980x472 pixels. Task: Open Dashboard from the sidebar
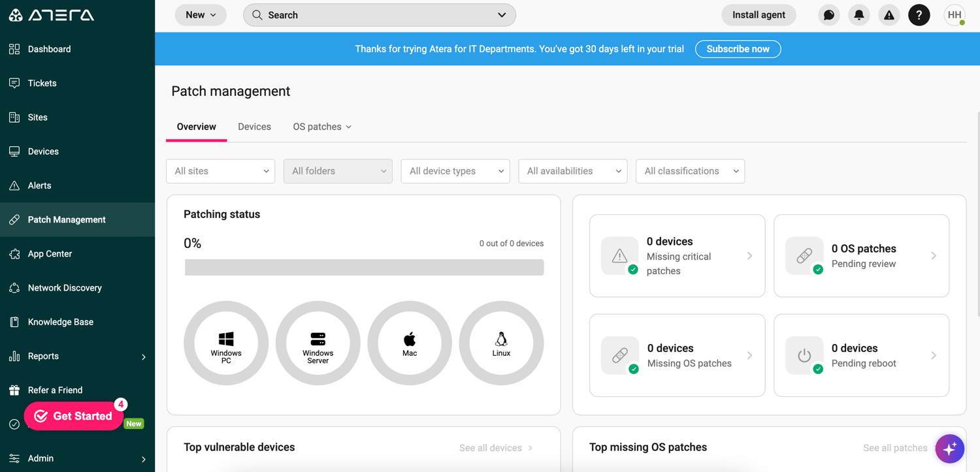click(x=77, y=49)
